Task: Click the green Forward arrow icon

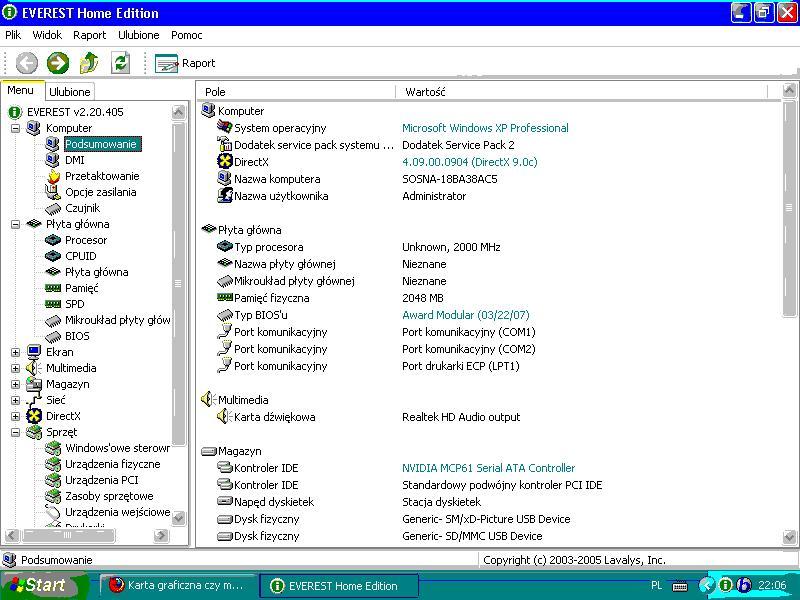Action: click(x=58, y=63)
